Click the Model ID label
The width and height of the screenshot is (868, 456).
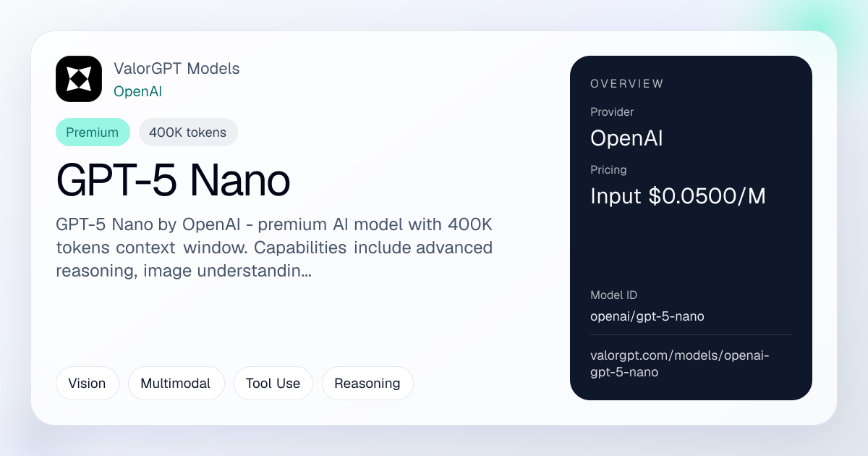point(613,295)
